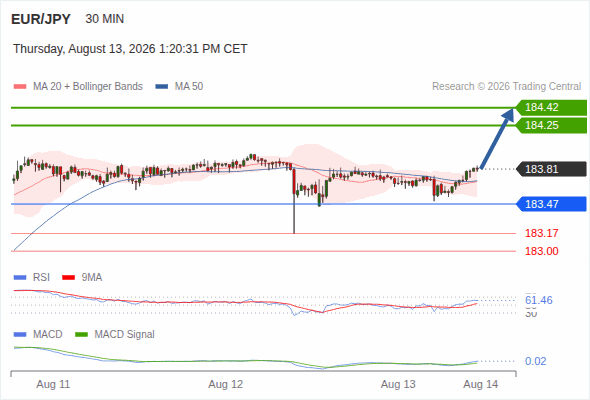Click the Aug 14 date axis marker

481,384
